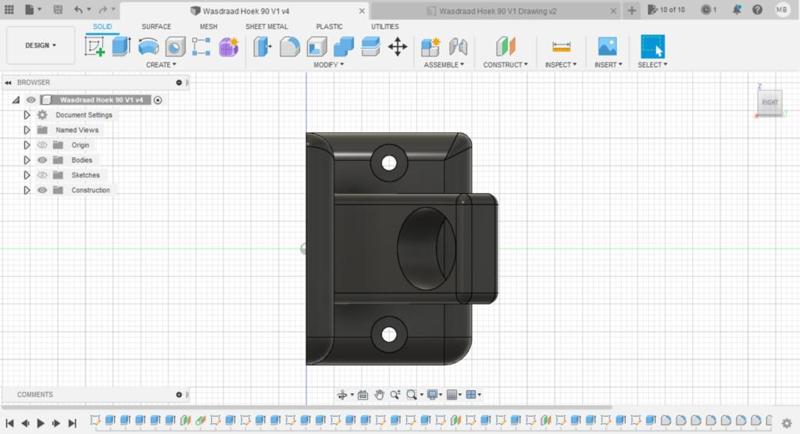This screenshot has height=434, width=800.
Task: Jump to the timeline end
Action: click(x=72, y=423)
